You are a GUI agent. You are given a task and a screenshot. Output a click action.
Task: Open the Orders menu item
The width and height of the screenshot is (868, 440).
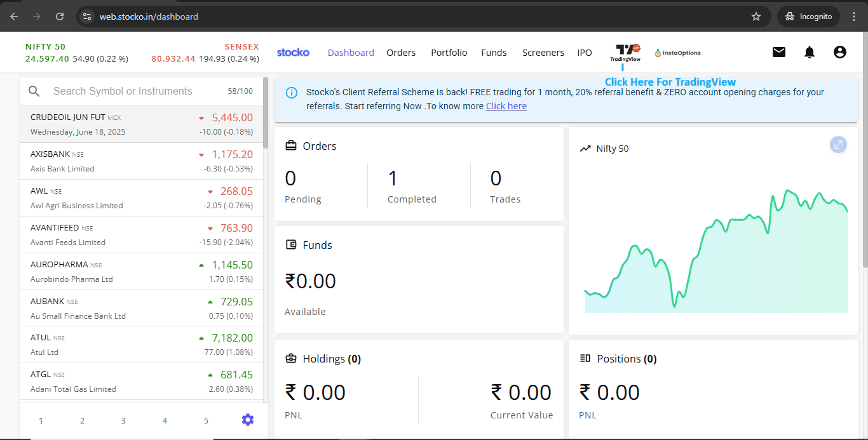tap(401, 53)
